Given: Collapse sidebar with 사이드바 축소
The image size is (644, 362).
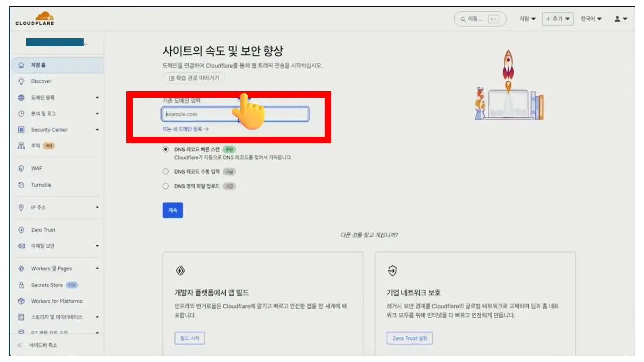Looking at the screenshot, I should pyautogui.click(x=37, y=345).
